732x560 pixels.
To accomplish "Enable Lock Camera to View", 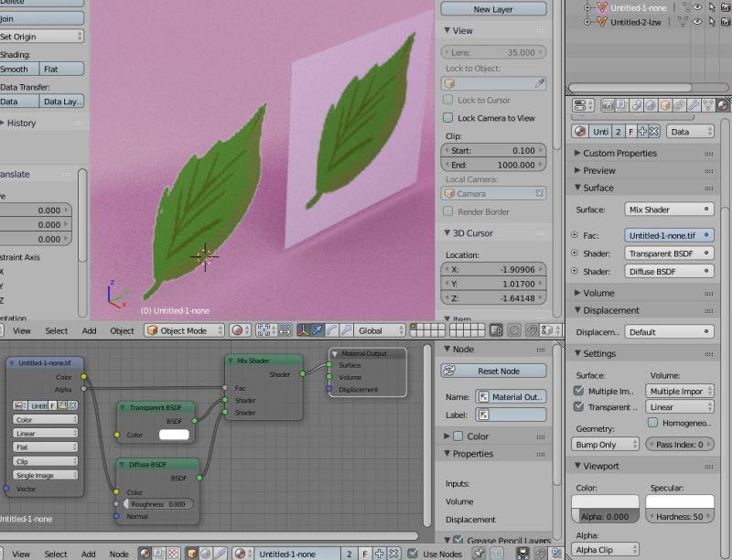I will tap(446, 117).
